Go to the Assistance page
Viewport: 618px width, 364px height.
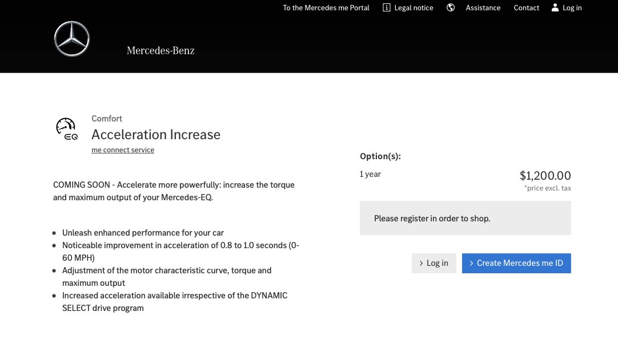point(483,8)
